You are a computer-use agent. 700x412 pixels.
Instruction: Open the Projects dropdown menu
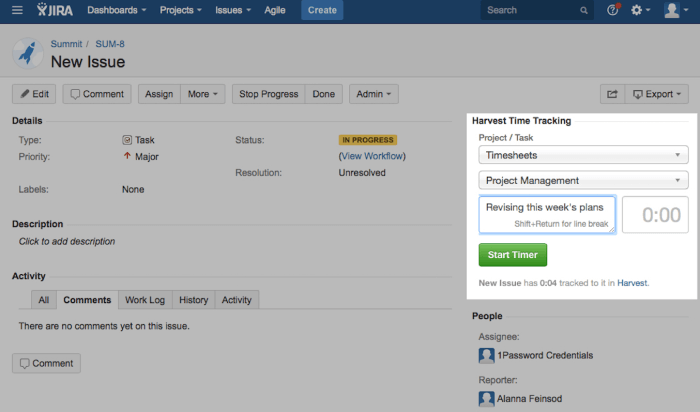coord(181,10)
